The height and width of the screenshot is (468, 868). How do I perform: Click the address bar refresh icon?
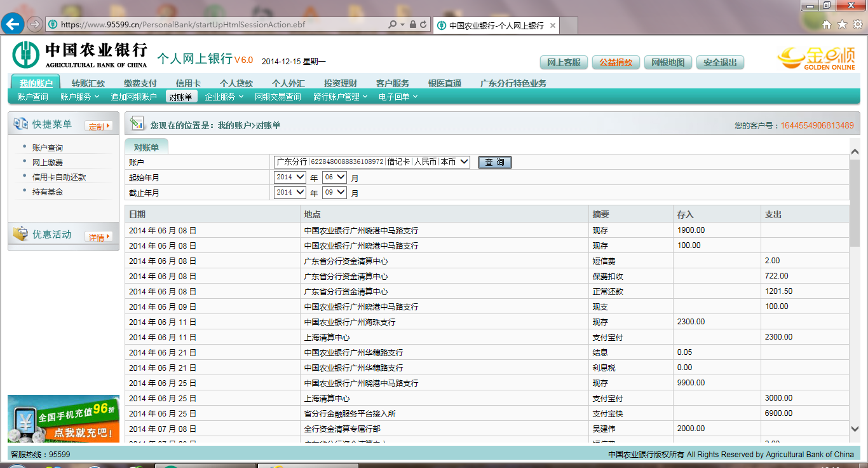tap(424, 25)
